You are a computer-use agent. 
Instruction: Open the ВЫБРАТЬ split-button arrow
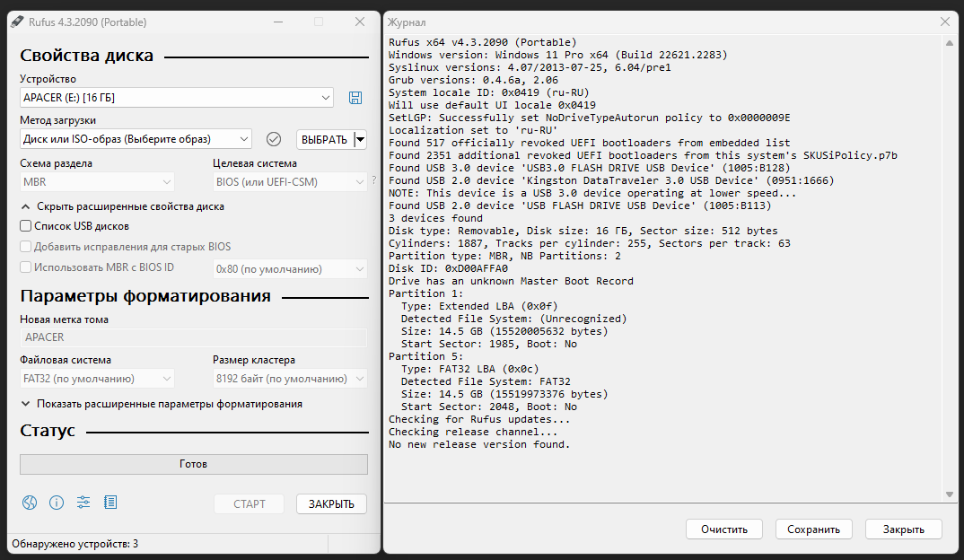point(361,139)
